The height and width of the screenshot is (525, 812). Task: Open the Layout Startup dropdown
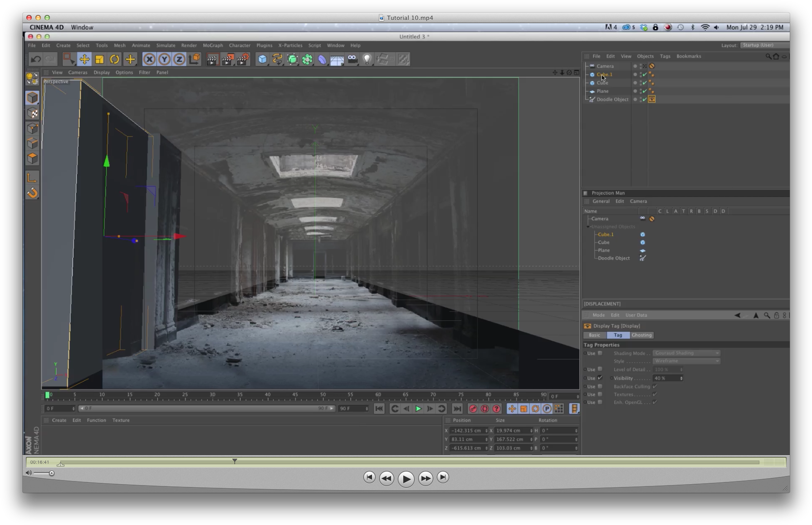coord(764,45)
